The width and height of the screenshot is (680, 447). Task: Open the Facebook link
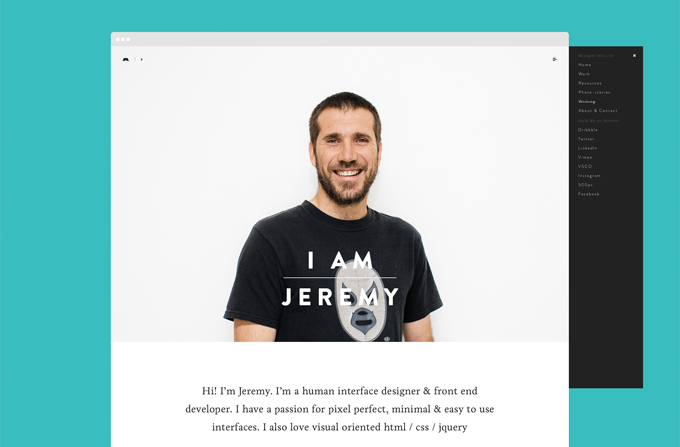(x=588, y=194)
